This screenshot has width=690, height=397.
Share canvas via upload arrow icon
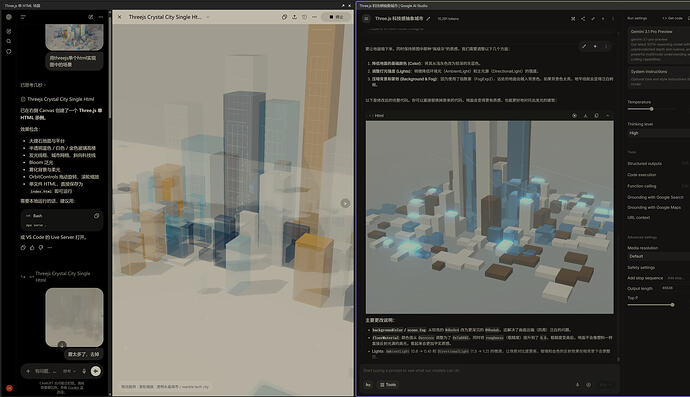tap(294, 17)
